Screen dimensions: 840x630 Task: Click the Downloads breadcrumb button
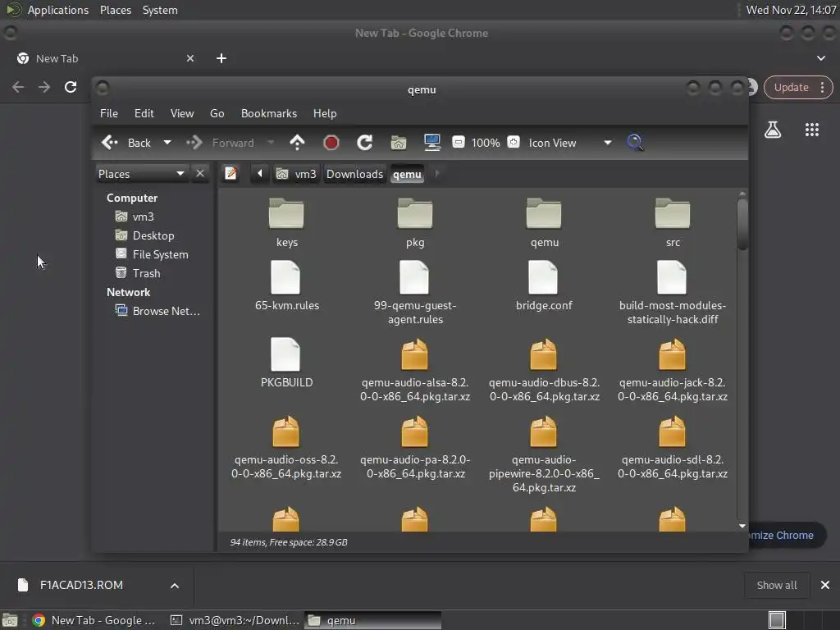coord(354,174)
